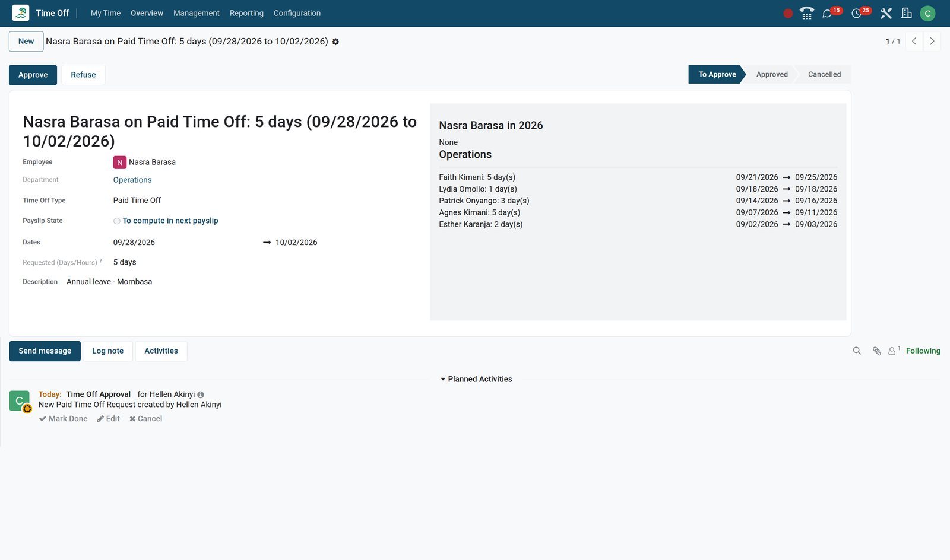Click Faith Kimani: 5 day(s) row
The image size is (950, 560).
click(638, 177)
